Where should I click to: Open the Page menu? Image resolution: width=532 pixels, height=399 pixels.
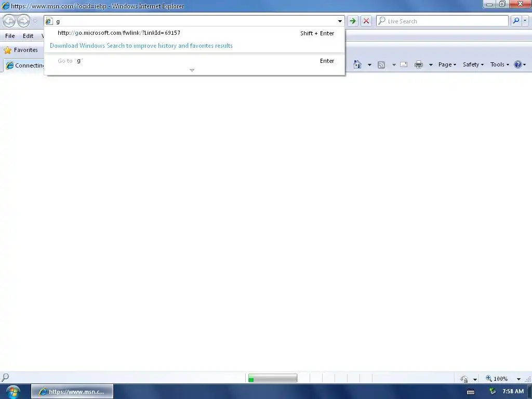pos(447,64)
